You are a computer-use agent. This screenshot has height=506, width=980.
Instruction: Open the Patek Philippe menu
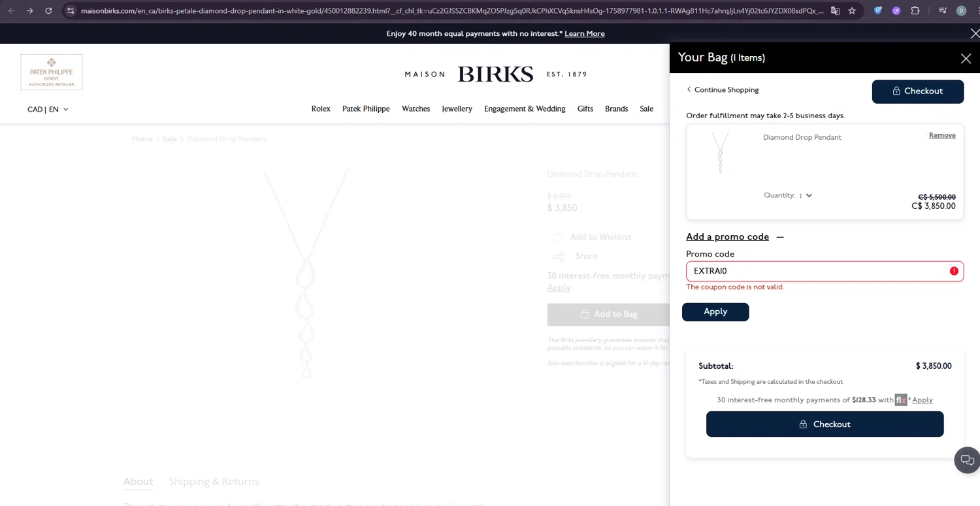pyautogui.click(x=366, y=109)
